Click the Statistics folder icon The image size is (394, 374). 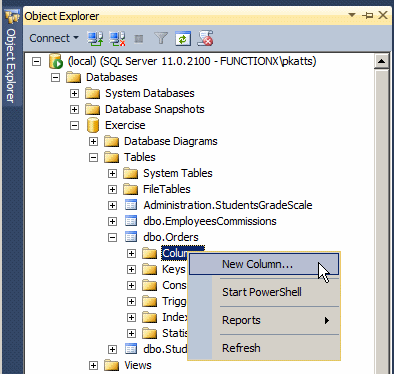tap(150, 333)
